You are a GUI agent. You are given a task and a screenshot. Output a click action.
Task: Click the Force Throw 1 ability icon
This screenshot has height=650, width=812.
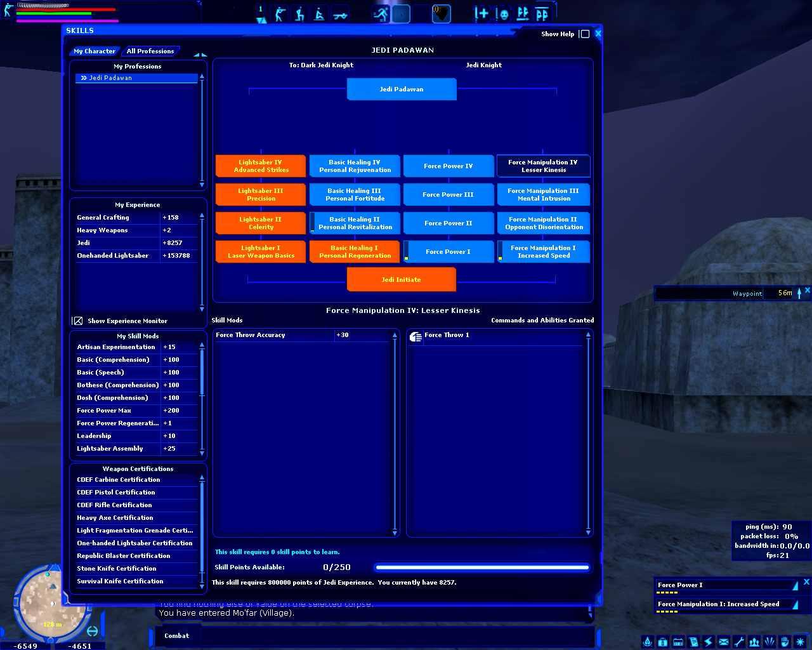(416, 336)
